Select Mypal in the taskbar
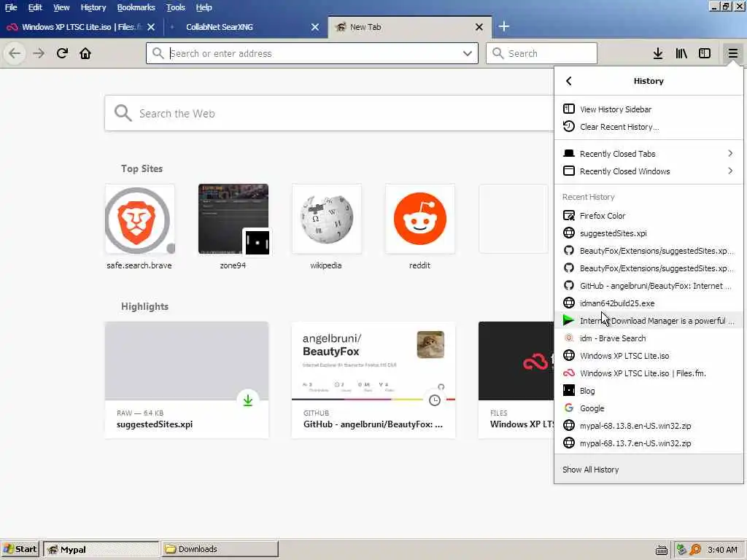Viewport: 747px width, 560px height. pyautogui.click(x=101, y=549)
